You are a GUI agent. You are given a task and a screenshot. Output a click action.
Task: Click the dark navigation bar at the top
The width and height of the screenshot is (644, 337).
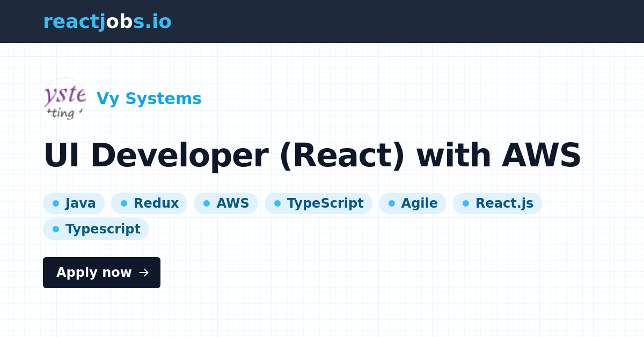tap(322, 21)
